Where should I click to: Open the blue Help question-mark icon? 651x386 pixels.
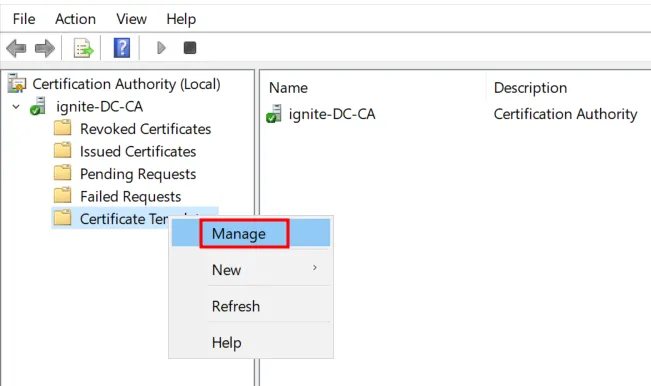click(122, 48)
